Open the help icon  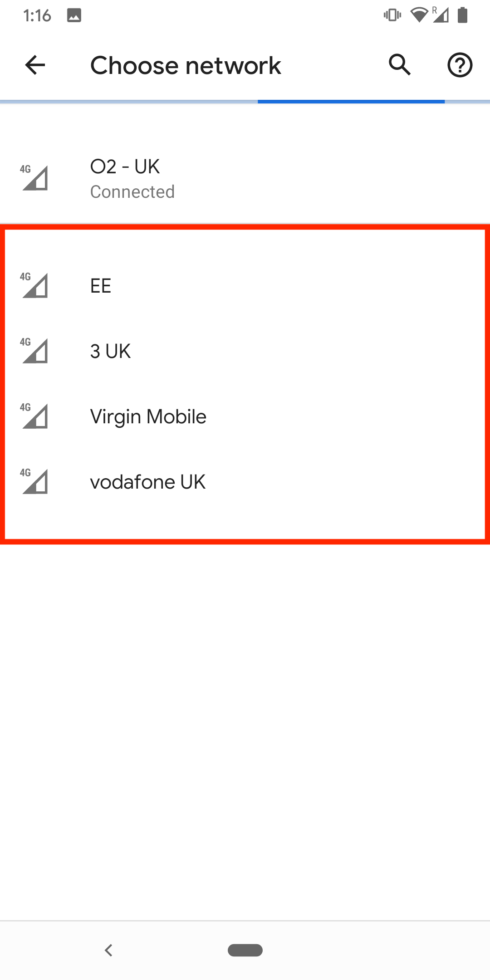click(x=459, y=64)
